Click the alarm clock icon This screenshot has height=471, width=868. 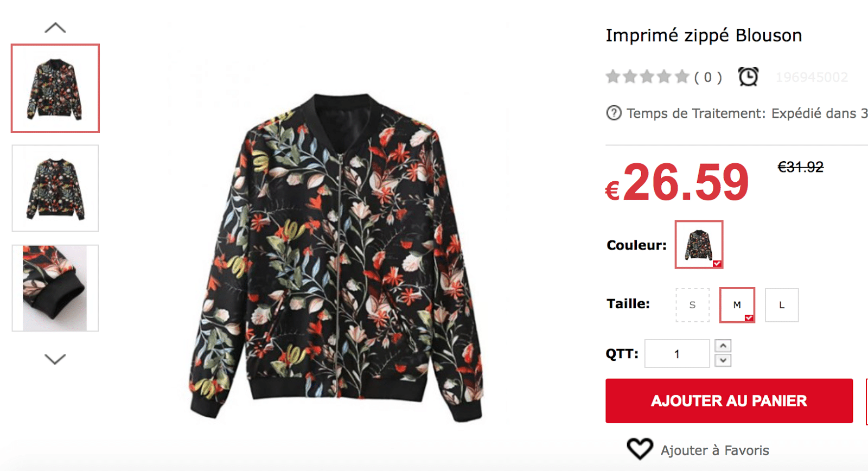pos(748,77)
